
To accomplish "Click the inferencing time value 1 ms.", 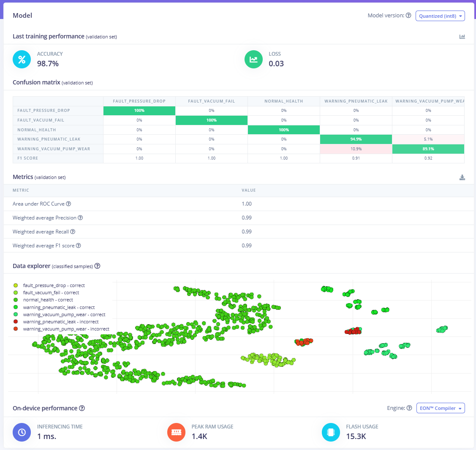I will tap(47, 436).
